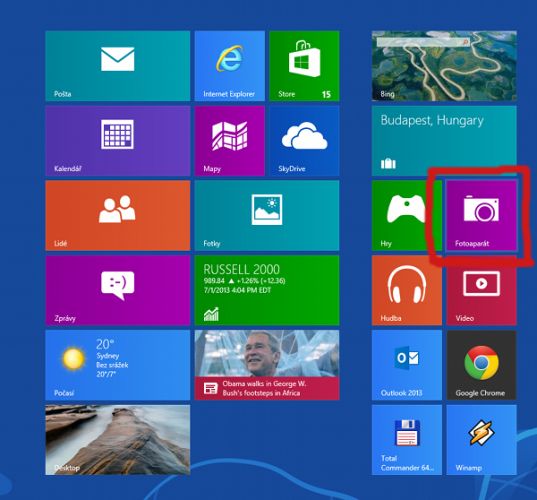537x500 pixels.
Task: Launch the Winamp tile
Action: click(x=482, y=440)
